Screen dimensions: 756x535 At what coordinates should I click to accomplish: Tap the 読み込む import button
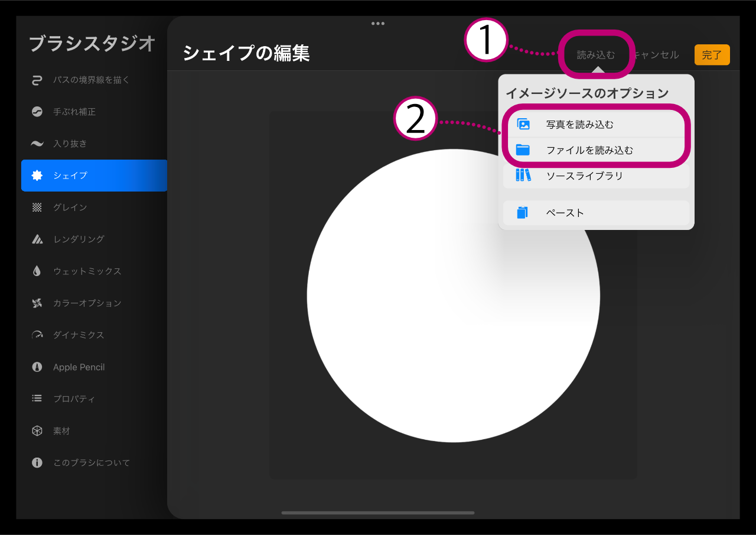click(596, 55)
